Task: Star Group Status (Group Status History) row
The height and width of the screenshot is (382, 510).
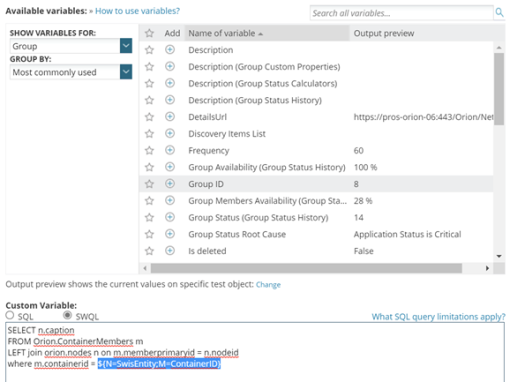Action: coord(149,217)
